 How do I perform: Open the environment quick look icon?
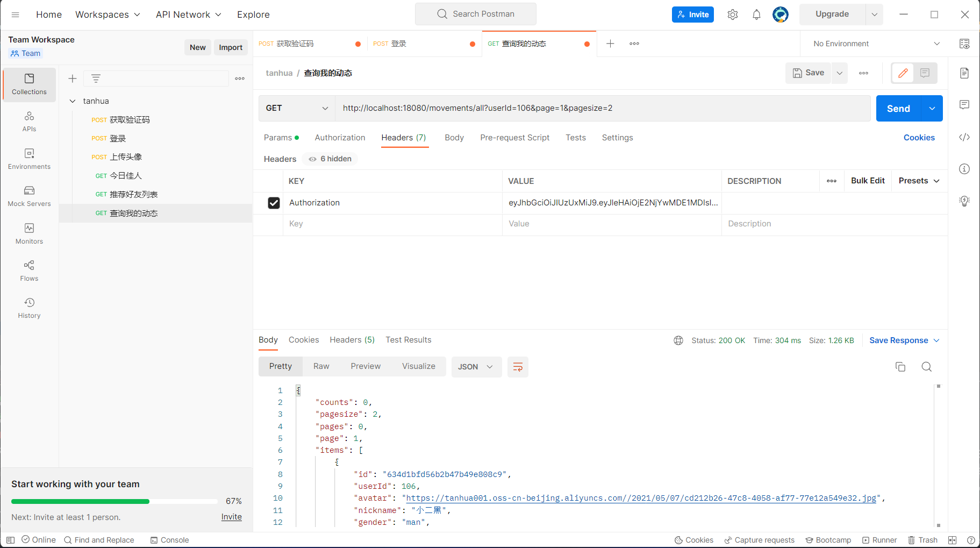point(964,44)
